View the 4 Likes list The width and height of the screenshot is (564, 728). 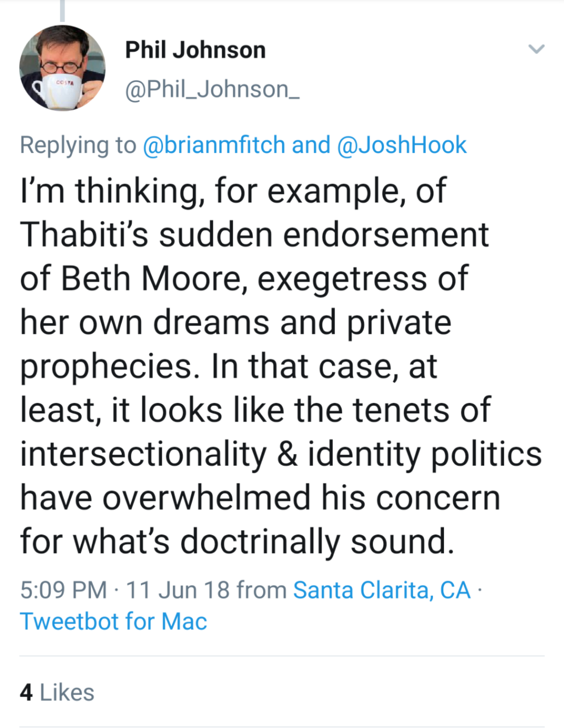pos(57,692)
